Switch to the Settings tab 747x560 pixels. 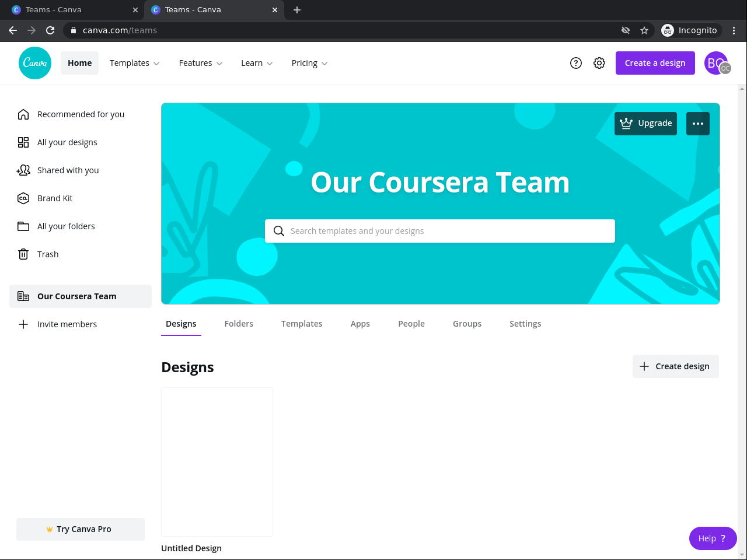coord(525,324)
